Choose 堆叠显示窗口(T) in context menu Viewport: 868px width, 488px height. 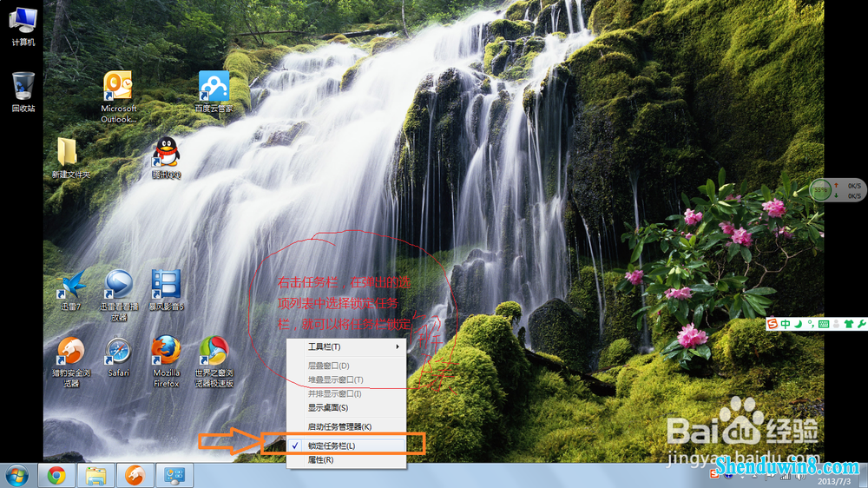(x=346, y=379)
